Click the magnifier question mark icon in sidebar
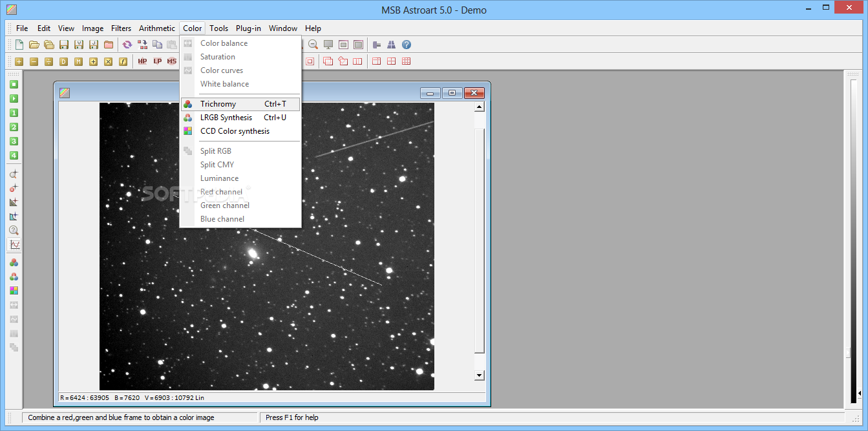This screenshot has width=868, height=431. (14, 231)
